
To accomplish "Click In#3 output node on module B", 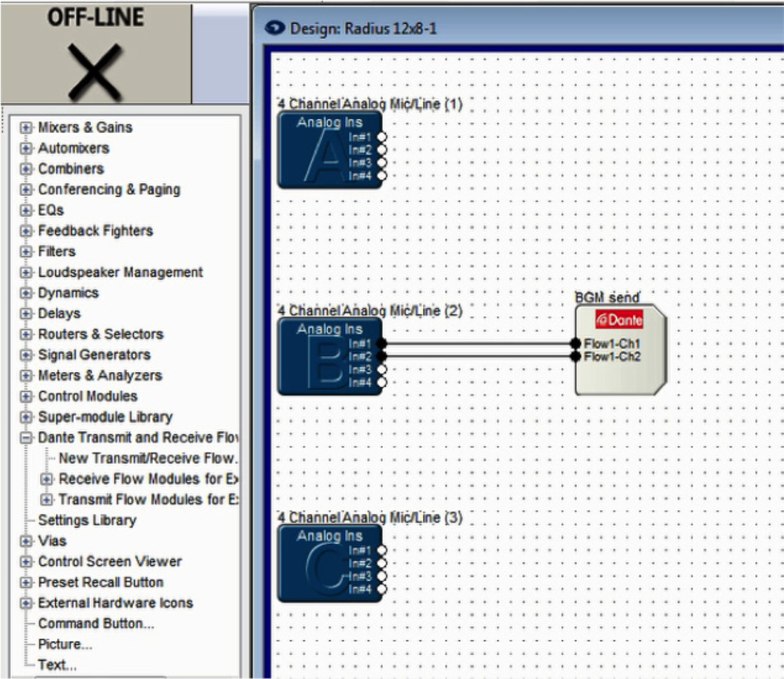I will click(x=382, y=369).
